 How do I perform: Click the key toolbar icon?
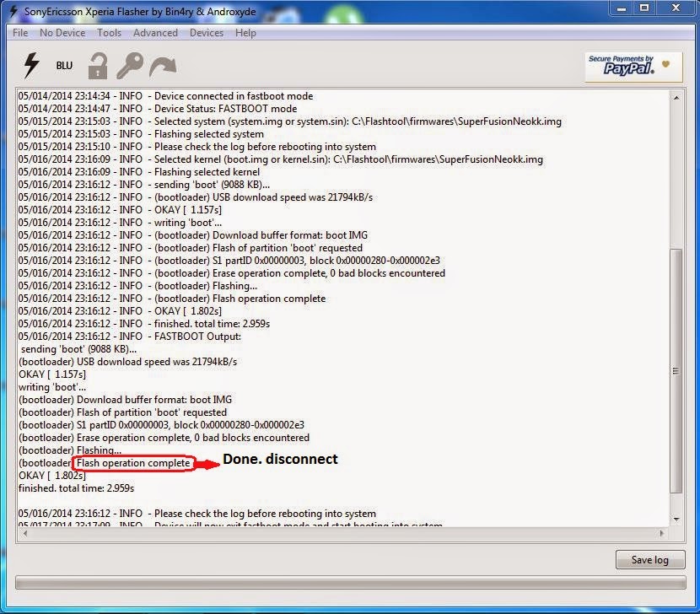click(130, 66)
